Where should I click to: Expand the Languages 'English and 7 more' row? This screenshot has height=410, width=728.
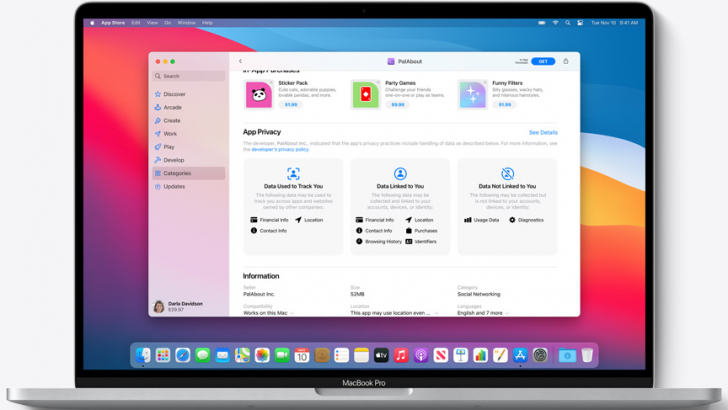[483, 313]
